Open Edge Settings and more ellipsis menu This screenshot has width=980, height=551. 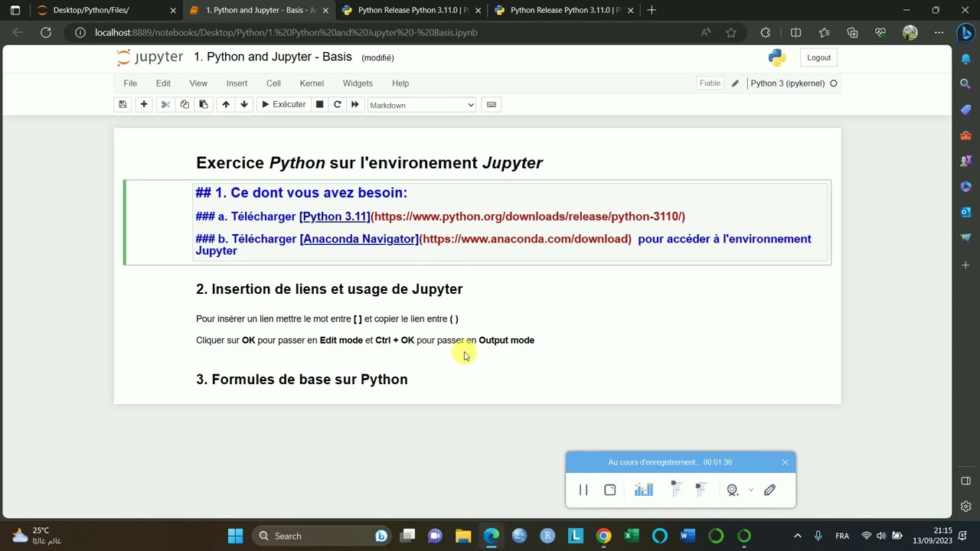(x=939, y=32)
